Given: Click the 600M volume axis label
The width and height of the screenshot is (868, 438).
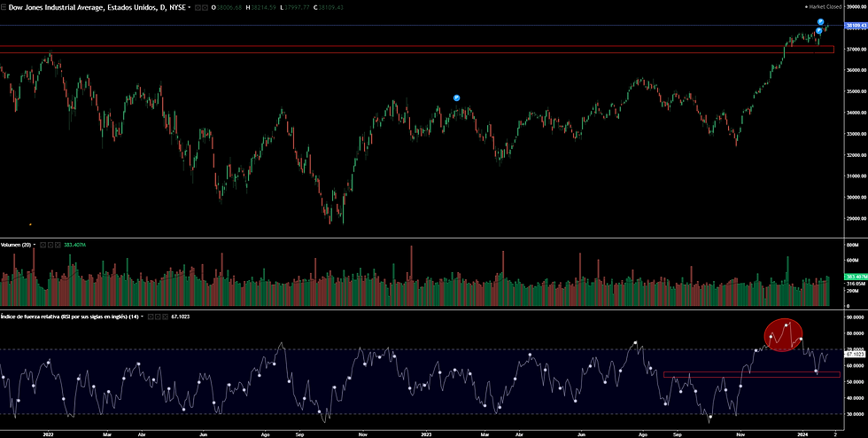Looking at the screenshot, I should click(x=852, y=260).
